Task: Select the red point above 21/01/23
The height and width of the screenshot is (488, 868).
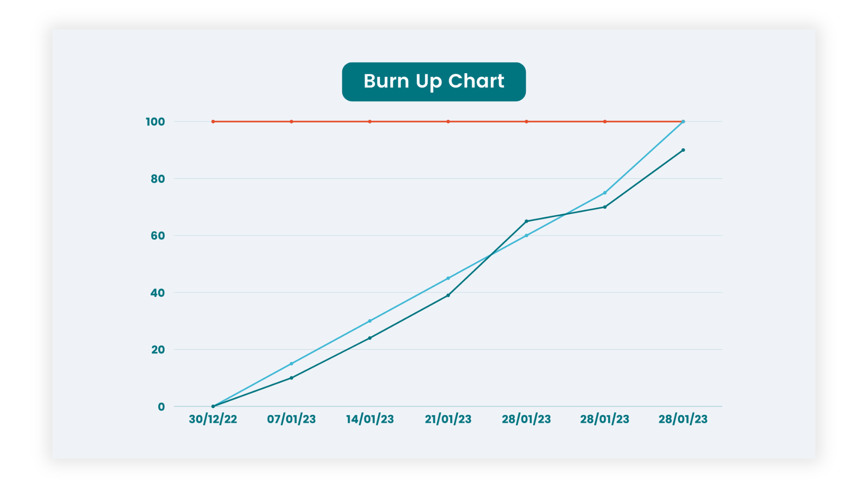Action: (448, 121)
